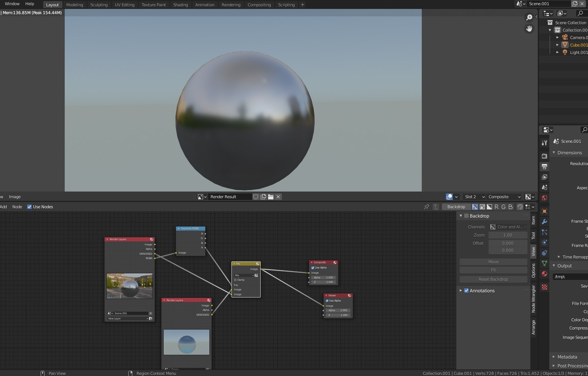Viewport: 588px width, 376px height.
Task: Open the Composite layer dropdown
Action: click(504, 197)
